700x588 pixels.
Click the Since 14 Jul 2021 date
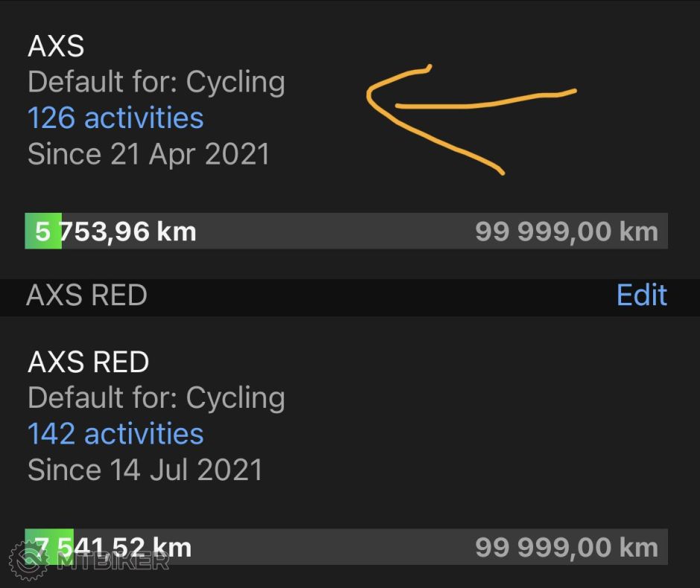[145, 470]
